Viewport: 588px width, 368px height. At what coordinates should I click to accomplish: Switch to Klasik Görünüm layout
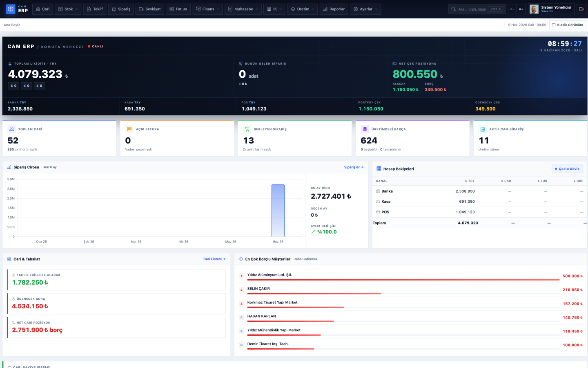click(568, 25)
